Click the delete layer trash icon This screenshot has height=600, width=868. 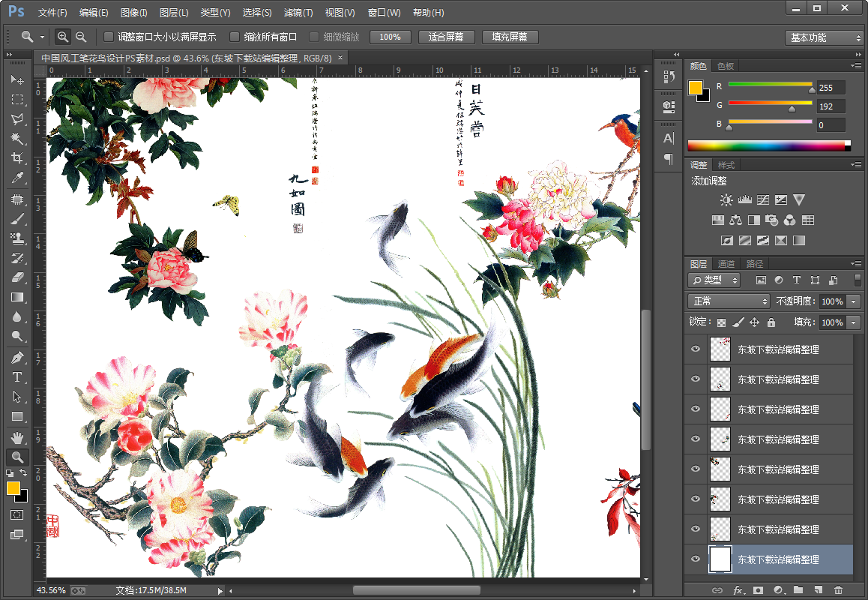(x=838, y=590)
